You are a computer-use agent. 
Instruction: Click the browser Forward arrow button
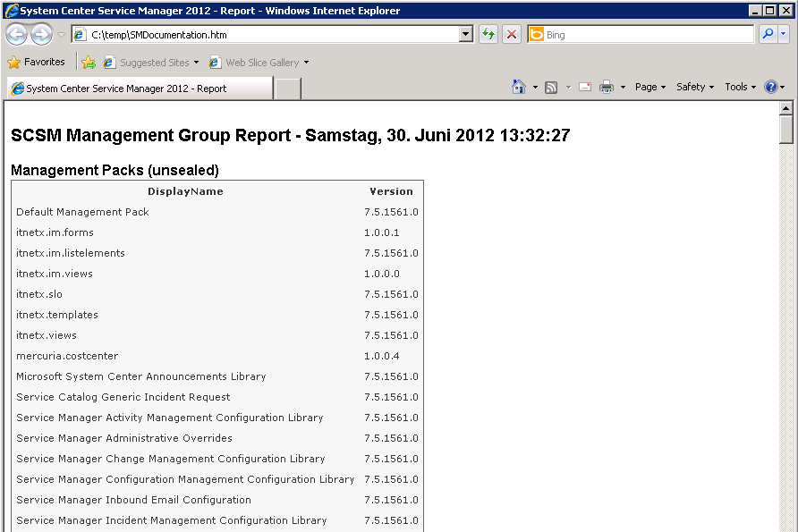click(41, 35)
